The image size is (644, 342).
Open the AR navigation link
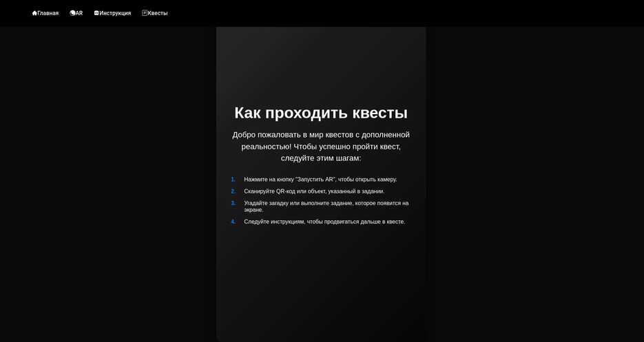click(x=79, y=13)
